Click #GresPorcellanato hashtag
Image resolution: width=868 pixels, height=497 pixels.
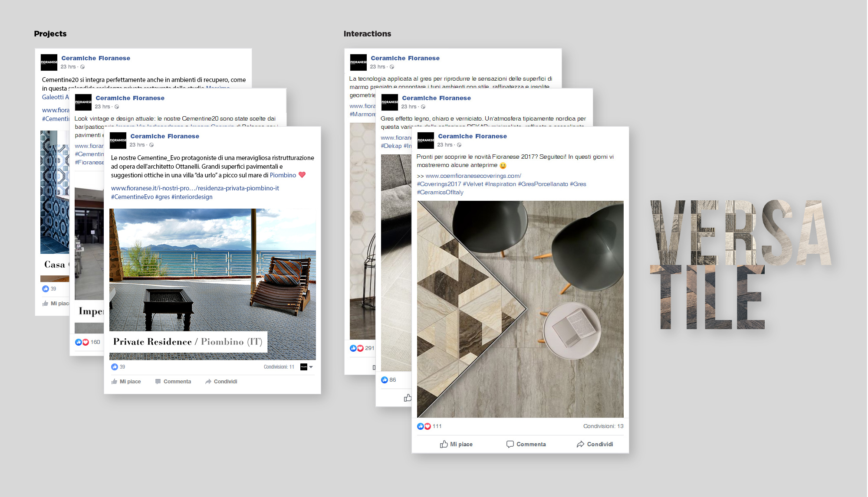(543, 184)
